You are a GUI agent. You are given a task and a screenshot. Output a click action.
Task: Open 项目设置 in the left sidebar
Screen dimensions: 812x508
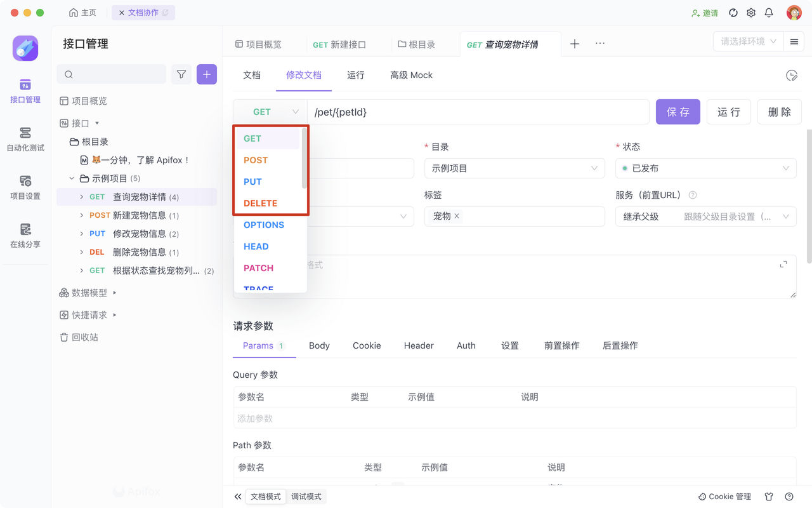tap(25, 187)
